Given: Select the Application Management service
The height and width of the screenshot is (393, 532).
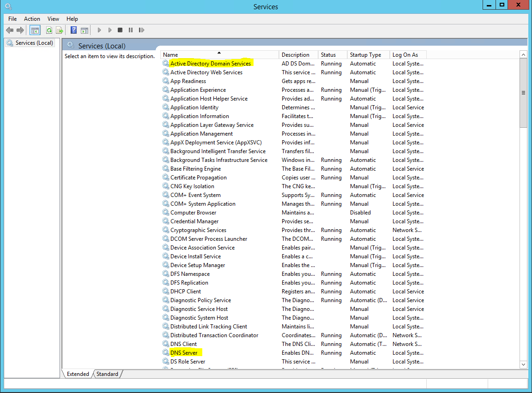Looking at the screenshot, I should (x=293, y=133).
